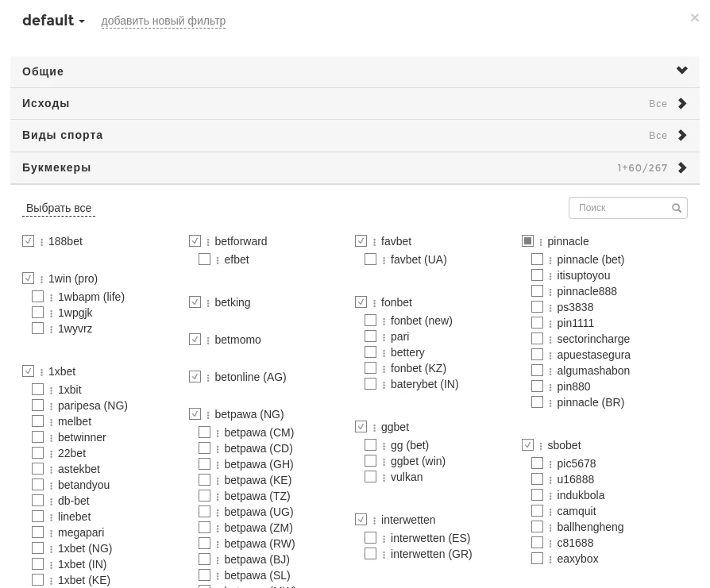Click the options dots icon beside 188bet
This screenshot has height=588, width=710.
[42, 242]
